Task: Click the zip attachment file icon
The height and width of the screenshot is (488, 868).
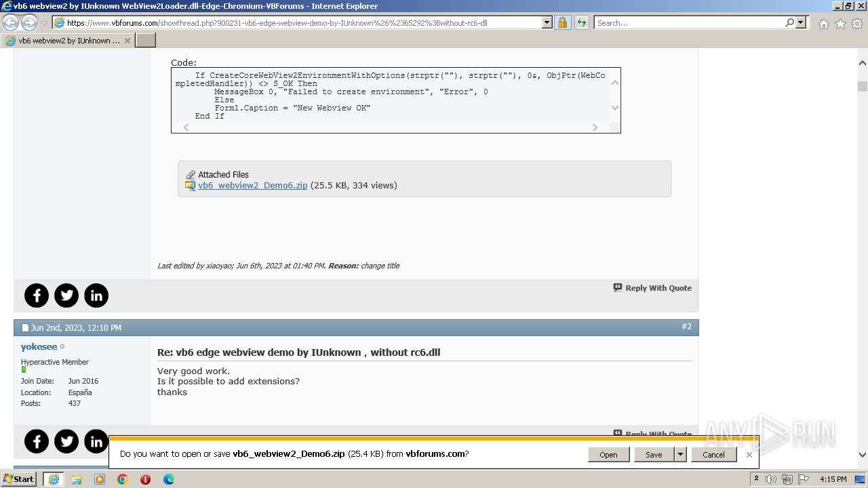Action: [x=191, y=186]
